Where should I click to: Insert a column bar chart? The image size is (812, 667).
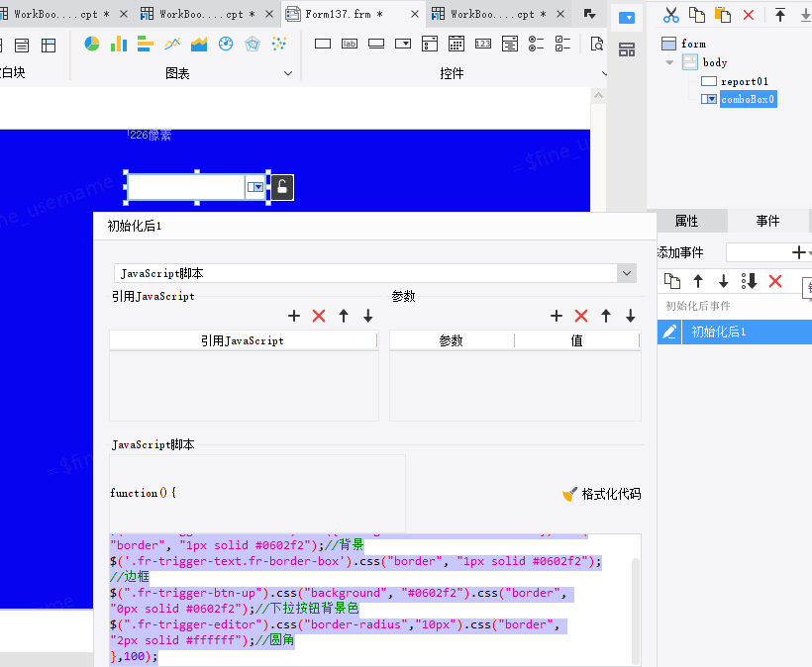119,44
